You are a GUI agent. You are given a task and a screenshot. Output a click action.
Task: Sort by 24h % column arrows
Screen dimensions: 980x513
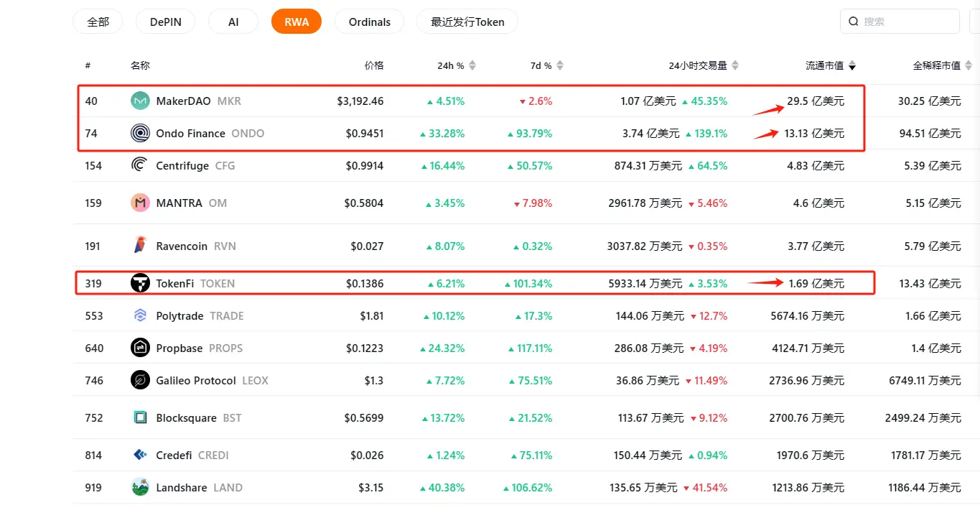coord(472,65)
